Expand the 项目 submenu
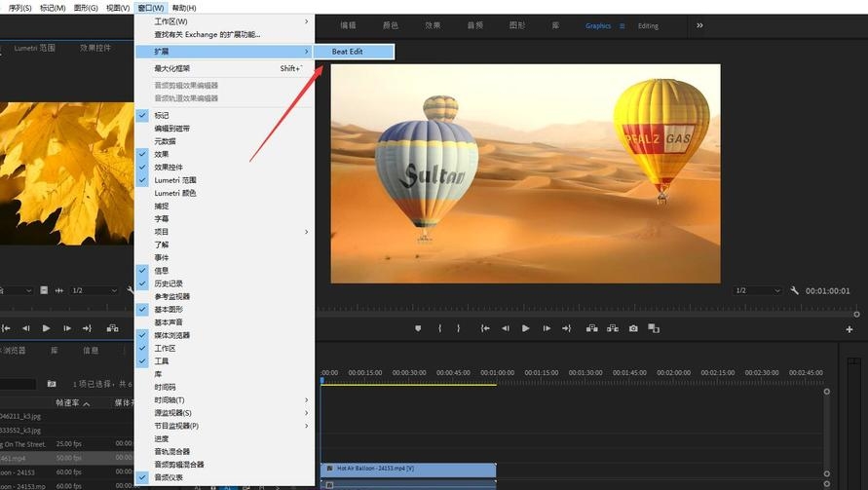The height and width of the screenshot is (490, 868). coord(225,232)
